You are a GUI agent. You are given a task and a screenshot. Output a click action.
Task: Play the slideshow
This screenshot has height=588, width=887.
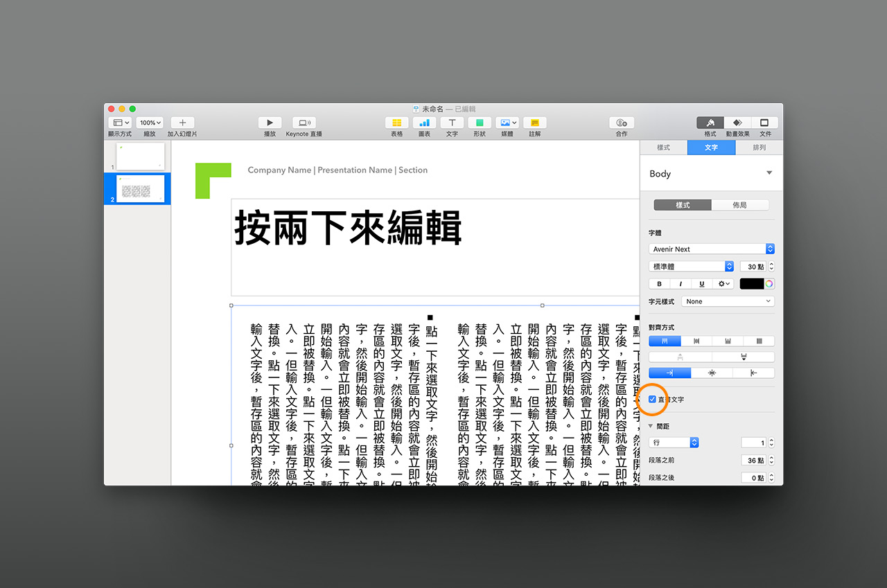[x=270, y=123]
